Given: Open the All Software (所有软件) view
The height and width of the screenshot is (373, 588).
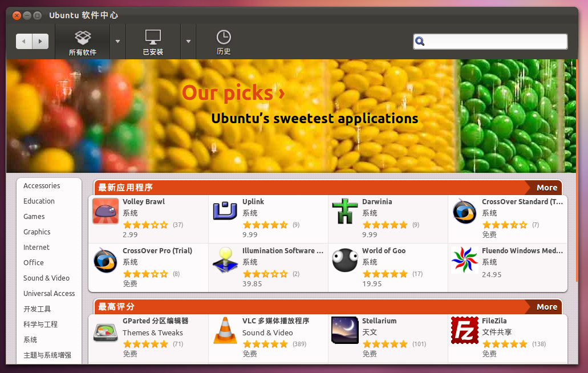Looking at the screenshot, I should (x=83, y=42).
